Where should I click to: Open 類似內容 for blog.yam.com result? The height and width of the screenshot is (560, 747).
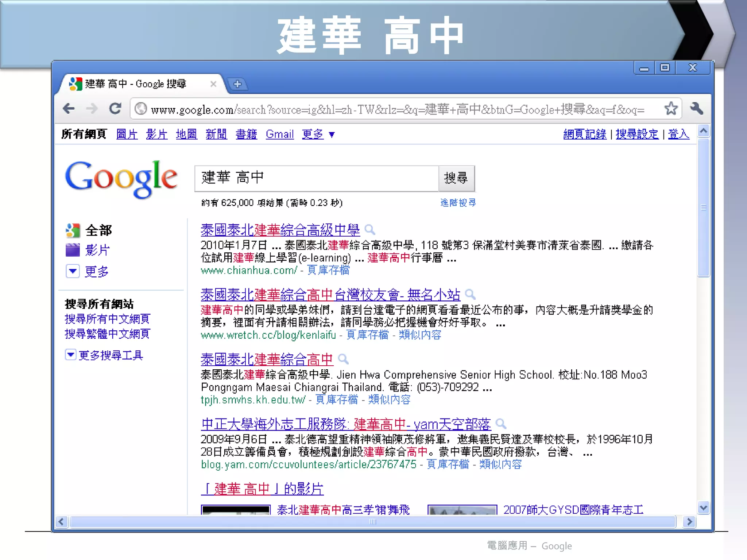pyautogui.click(x=500, y=464)
